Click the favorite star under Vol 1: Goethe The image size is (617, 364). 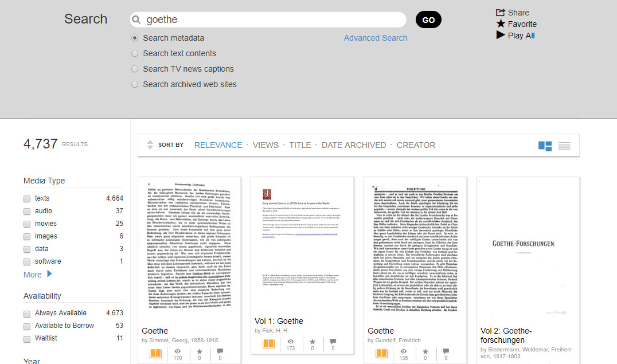pyautogui.click(x=313, y=342)
